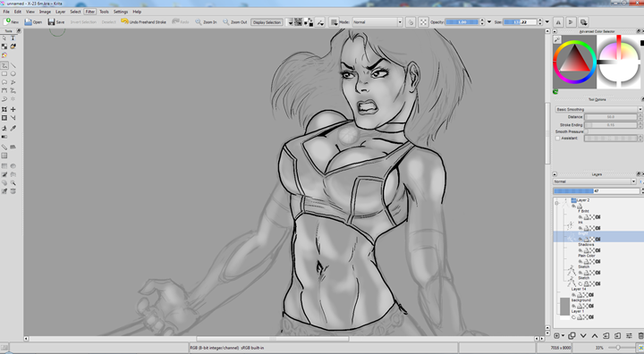
Task: Click the Zoom In button
Action: click(206, 22)
